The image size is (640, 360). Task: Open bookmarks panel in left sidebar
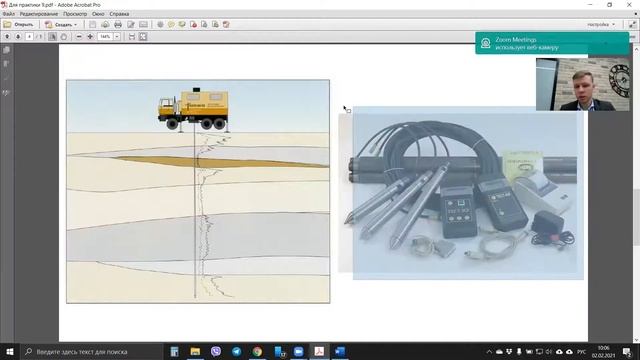pyautogui.click(x=7, y=64)
